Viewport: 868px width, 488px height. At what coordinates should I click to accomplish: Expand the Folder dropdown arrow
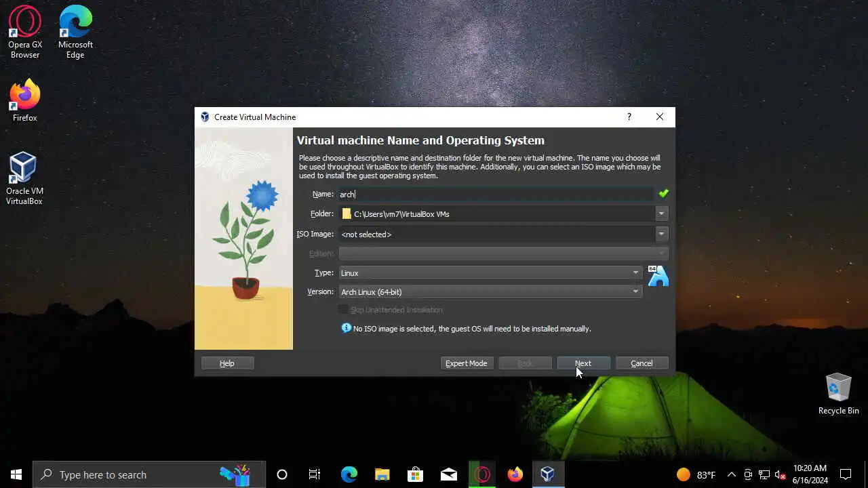point(661,213)
